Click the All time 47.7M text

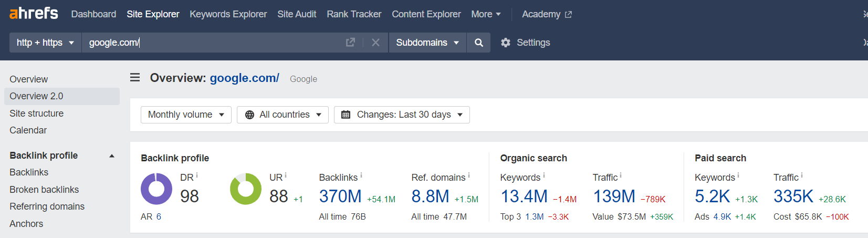pyautogui.click(x=439, y=216)
